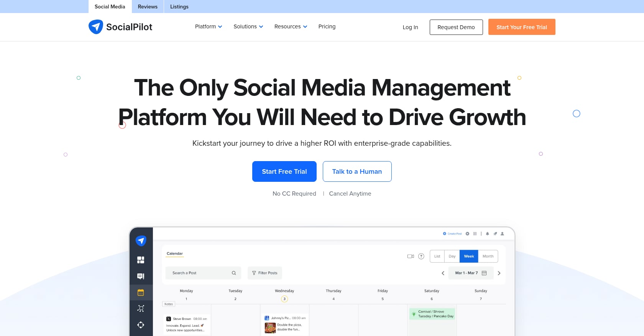Open the posts compose icon in the dark sidebar
Viewport: 644px width, 336px height.
tap(141, 276)
